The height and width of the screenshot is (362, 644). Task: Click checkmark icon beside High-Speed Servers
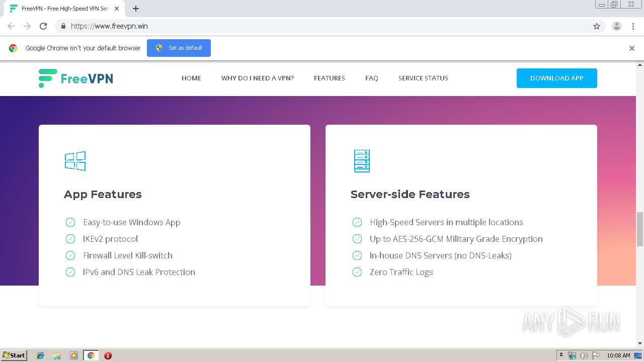point(357,222)
